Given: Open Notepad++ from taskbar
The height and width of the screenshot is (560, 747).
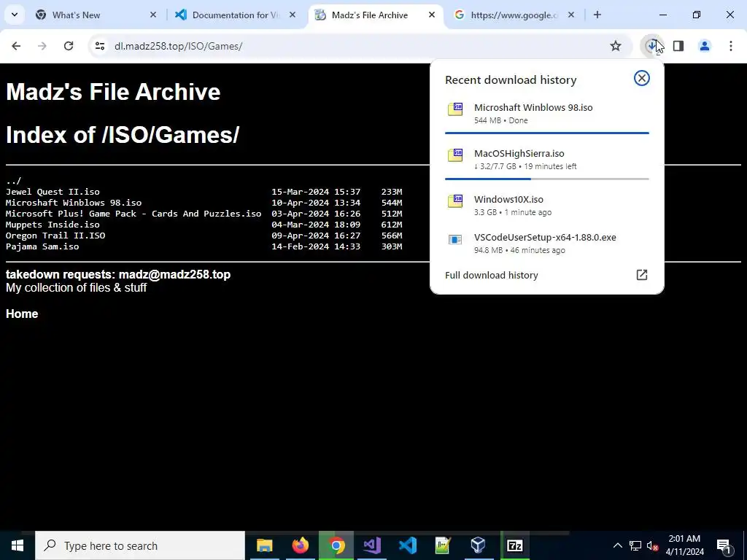Looking at the screenshot, I should 443,545.
